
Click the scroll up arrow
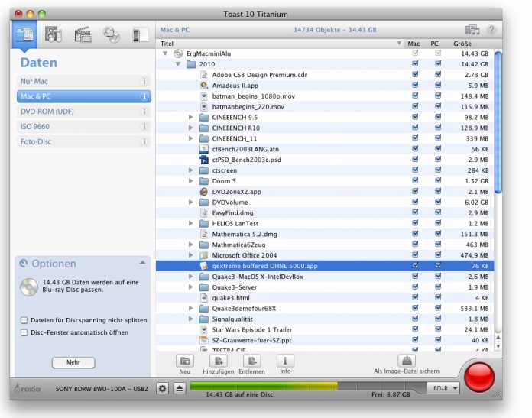[x=498, y=337]
